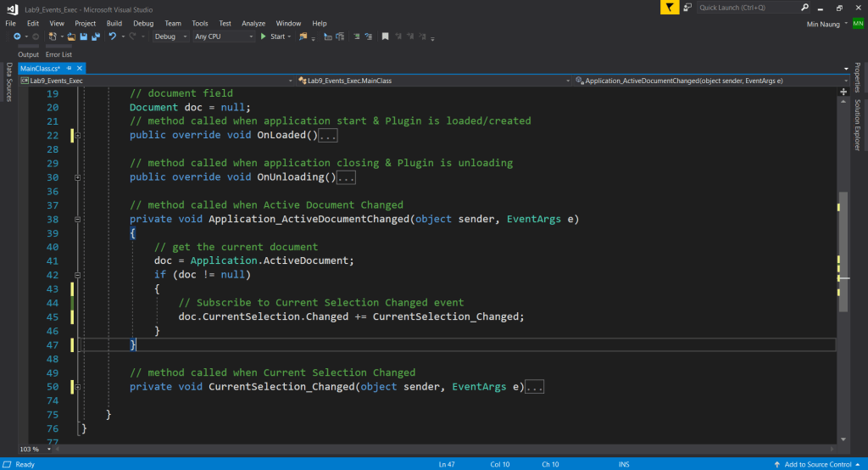Click Add to Source Control
The width and height of the screenshot is (868, 470).
pyautogui.click(x=818, y=464)
